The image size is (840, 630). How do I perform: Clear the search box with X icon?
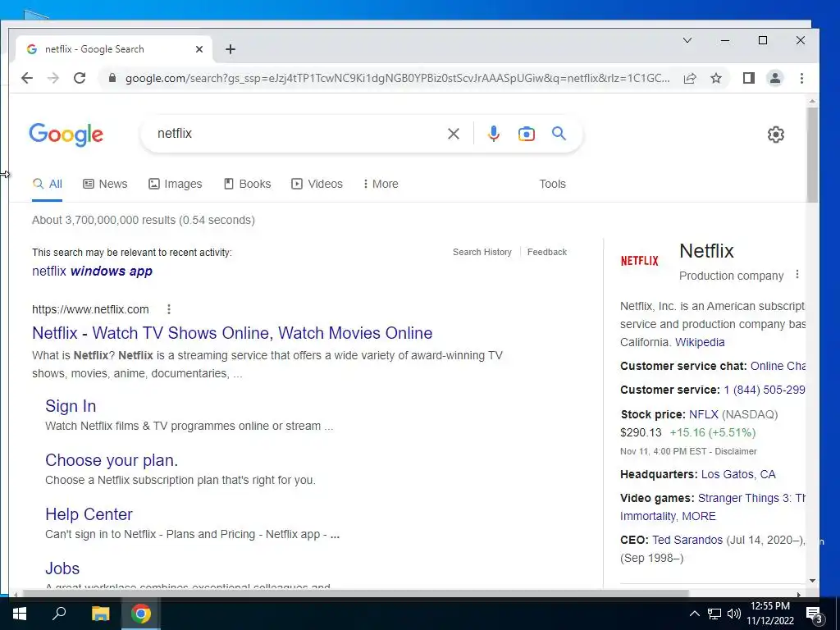coord(453,134)
